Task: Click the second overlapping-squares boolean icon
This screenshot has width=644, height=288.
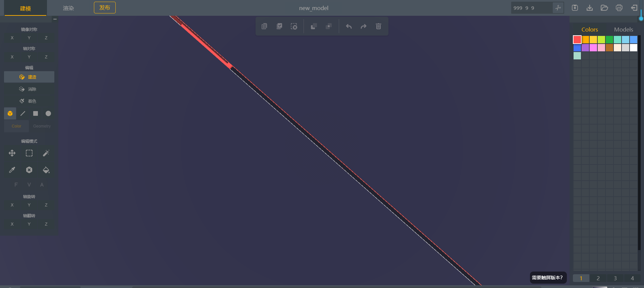Action: pos(329,26)
